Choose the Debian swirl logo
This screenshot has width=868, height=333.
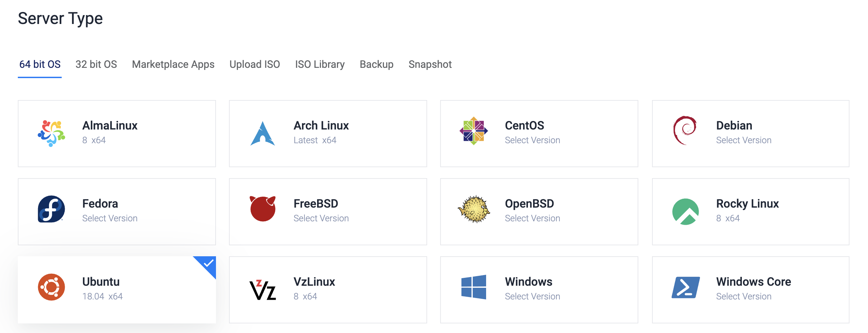click(685, 131)
